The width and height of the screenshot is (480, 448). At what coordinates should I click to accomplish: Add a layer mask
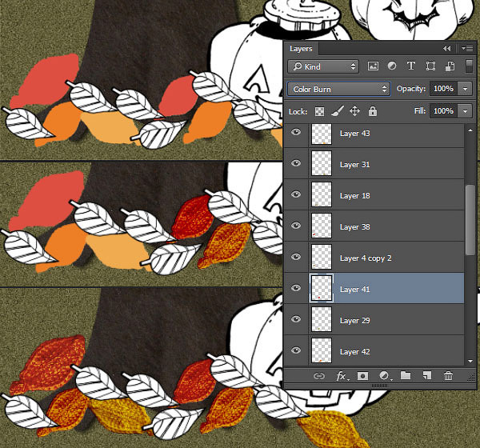(362, 376)
